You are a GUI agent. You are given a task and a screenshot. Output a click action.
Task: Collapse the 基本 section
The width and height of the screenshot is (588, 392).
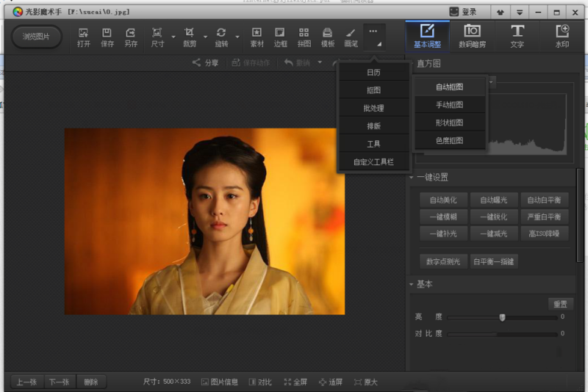coord(412,285)
